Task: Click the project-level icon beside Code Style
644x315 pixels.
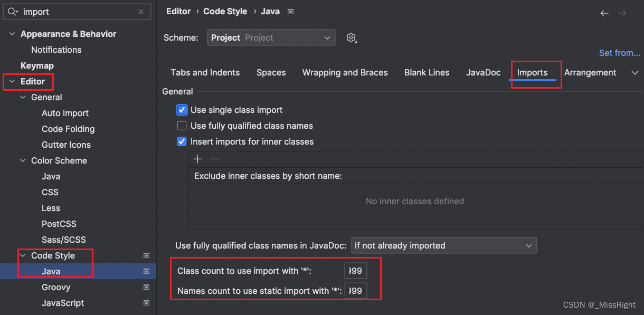Action: click(x=147, y=255)
